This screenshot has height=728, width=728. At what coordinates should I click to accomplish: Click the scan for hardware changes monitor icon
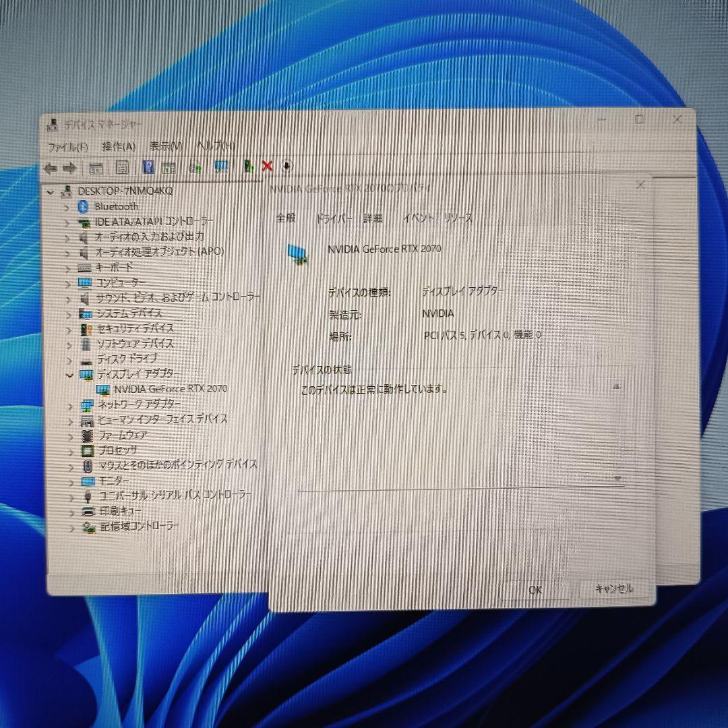click(x=221, y=166)
